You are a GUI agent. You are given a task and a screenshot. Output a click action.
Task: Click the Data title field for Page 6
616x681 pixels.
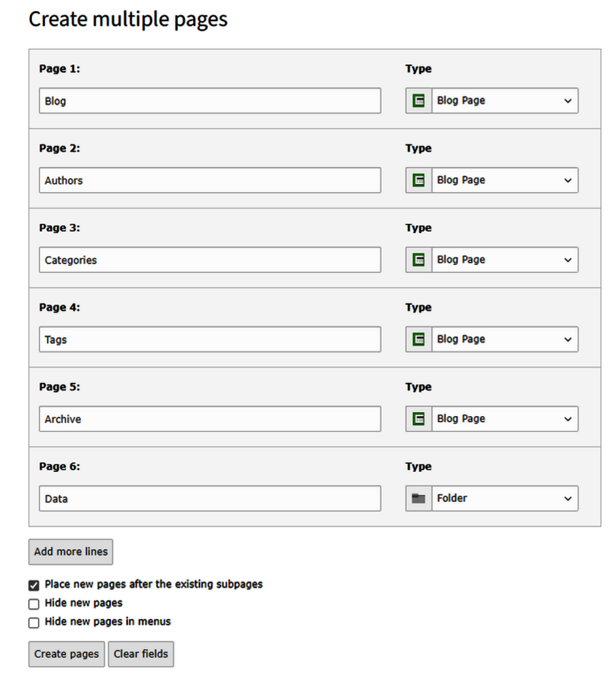coord(210,498)
